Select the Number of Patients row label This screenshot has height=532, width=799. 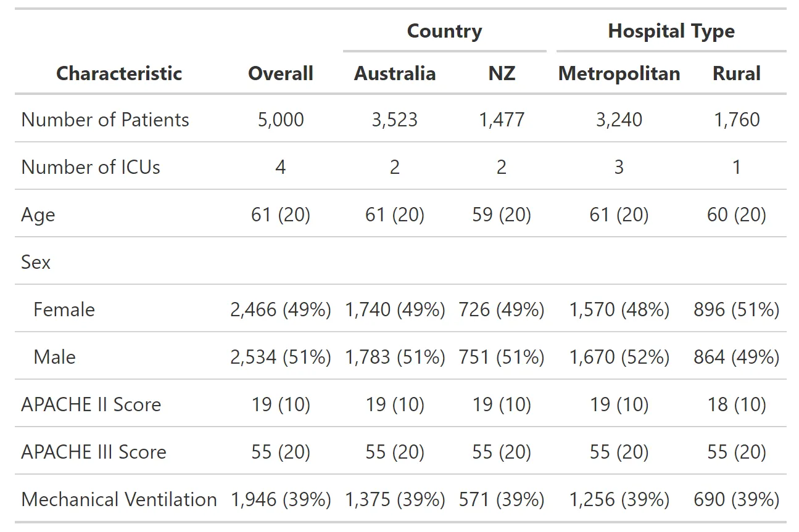pyautogui.click(x=105, y=120)
